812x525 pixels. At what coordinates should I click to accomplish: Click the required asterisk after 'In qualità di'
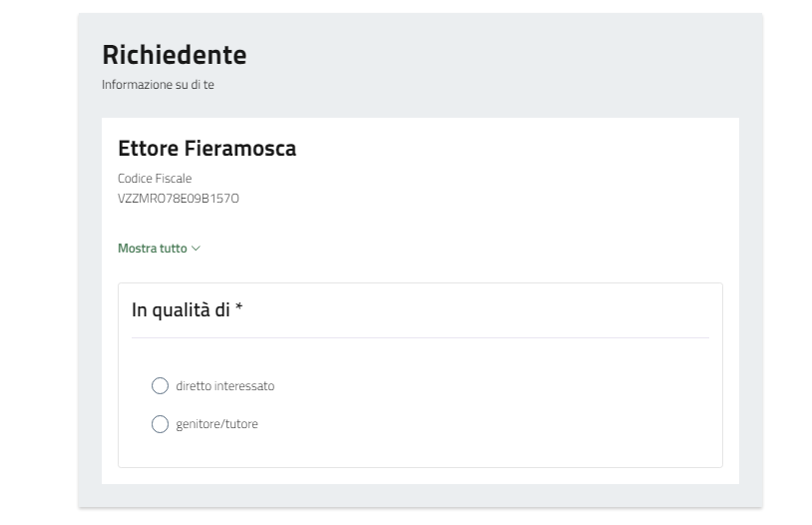click(x=239, y=309)
